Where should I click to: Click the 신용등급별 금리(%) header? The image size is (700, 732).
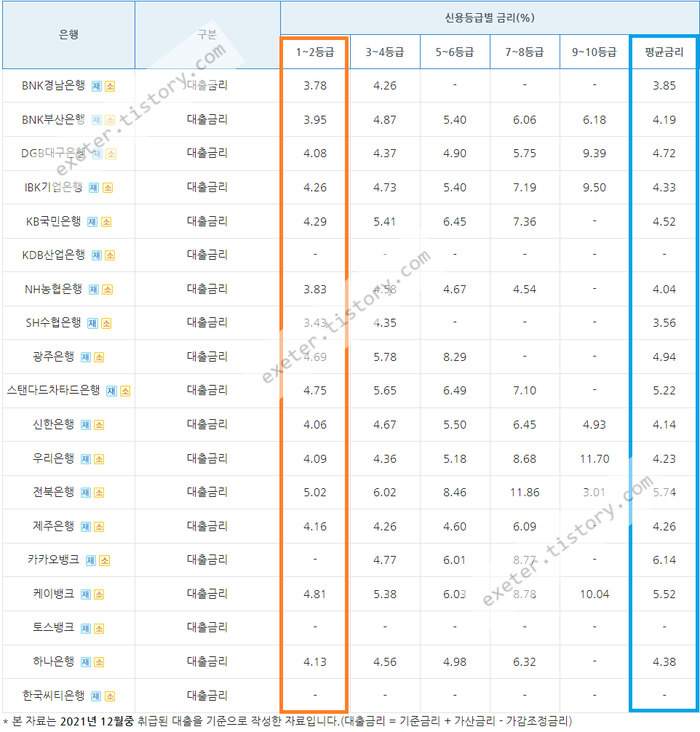pyautogui.click(x=490, y=17)
